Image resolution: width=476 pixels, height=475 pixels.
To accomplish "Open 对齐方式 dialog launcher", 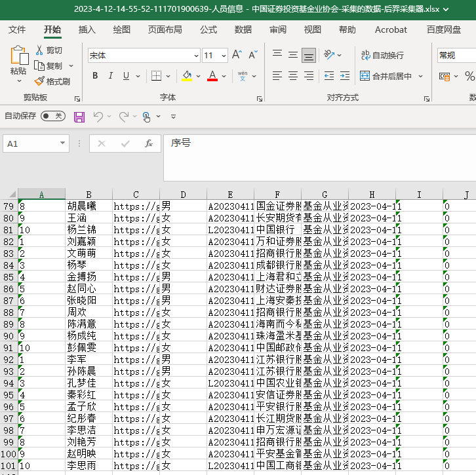I will click(x=427, y=99).
